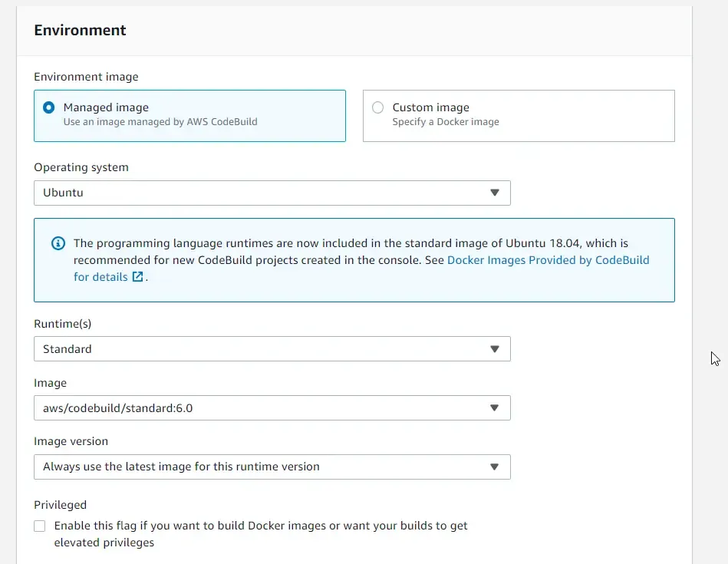Open the Operating system dropdown showing Ubuntu

point(272,193)
